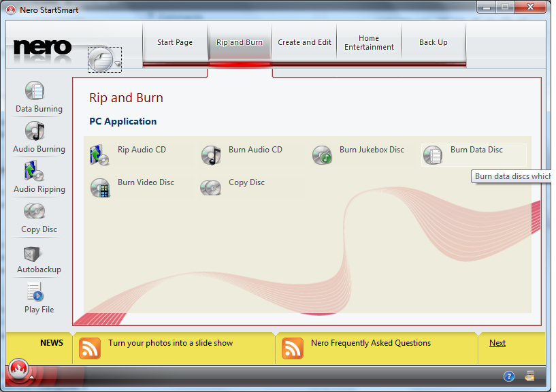Click the Rip Audio CD icon

pyautogui.click(x=99, y=155)
